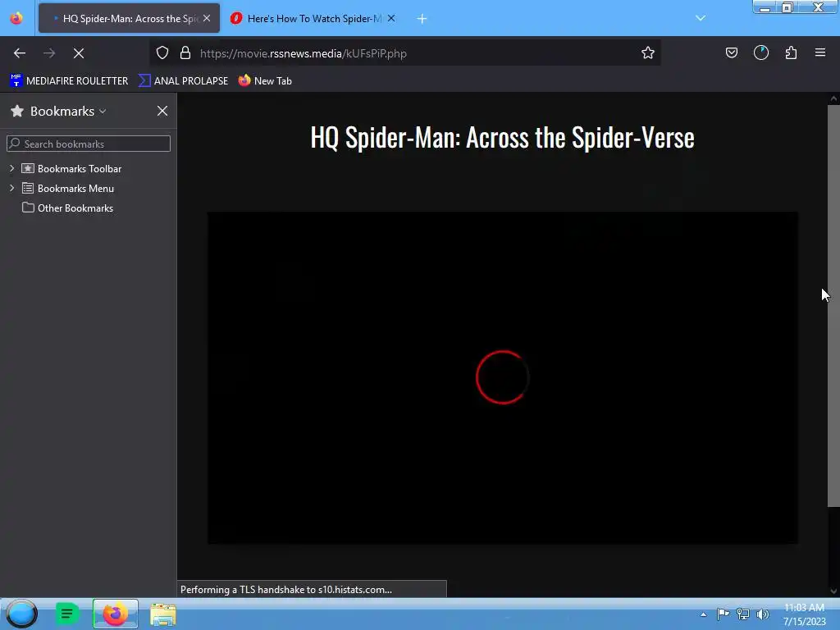Image resolution: width=840 pixels, height=630 pixels.
Task: Click the scrollbar up arrow
Action: tap(833, 98)
